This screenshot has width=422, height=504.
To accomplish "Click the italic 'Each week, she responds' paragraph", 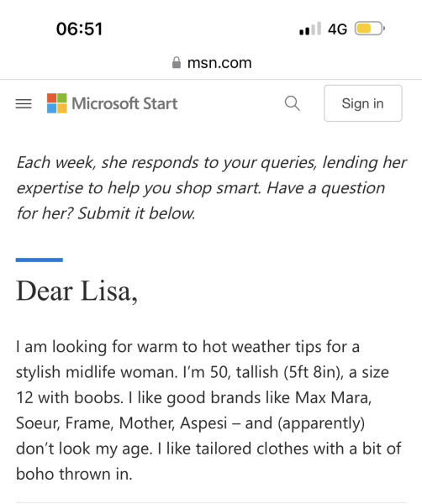I will (211, 187).
